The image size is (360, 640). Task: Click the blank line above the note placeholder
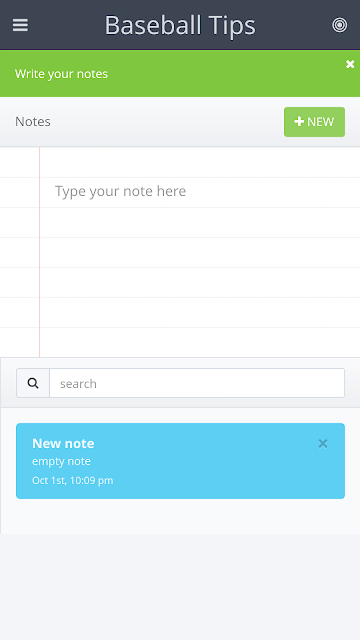(x=200, y=162)
